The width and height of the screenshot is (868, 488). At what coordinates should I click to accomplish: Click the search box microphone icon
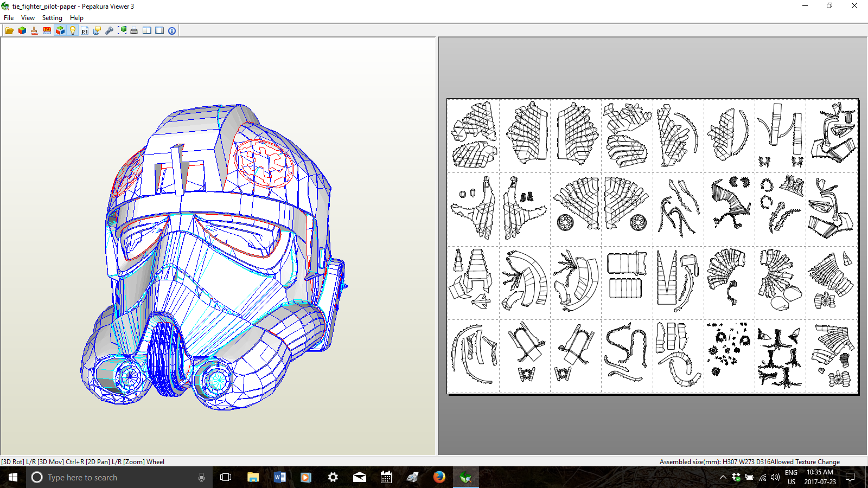201,477
